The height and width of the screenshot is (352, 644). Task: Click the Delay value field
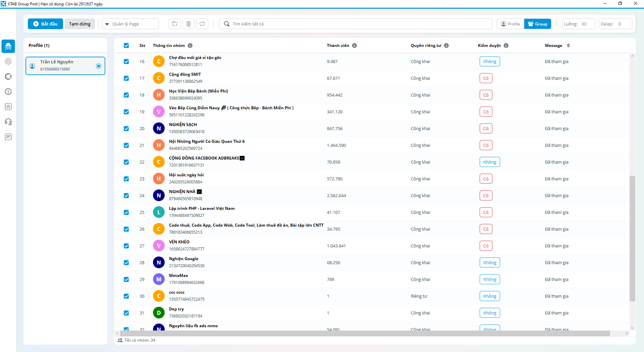(615, 24)
